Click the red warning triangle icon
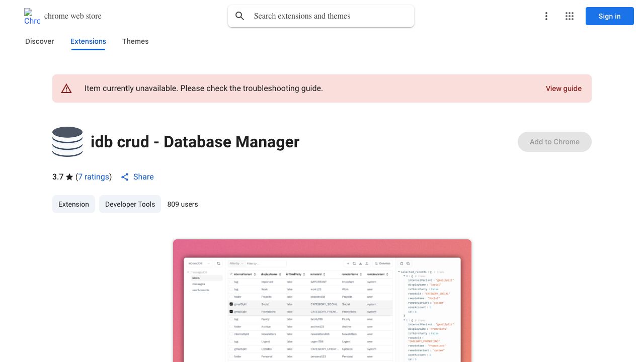Viewport: 644px width, 362px height. point(66,88)
